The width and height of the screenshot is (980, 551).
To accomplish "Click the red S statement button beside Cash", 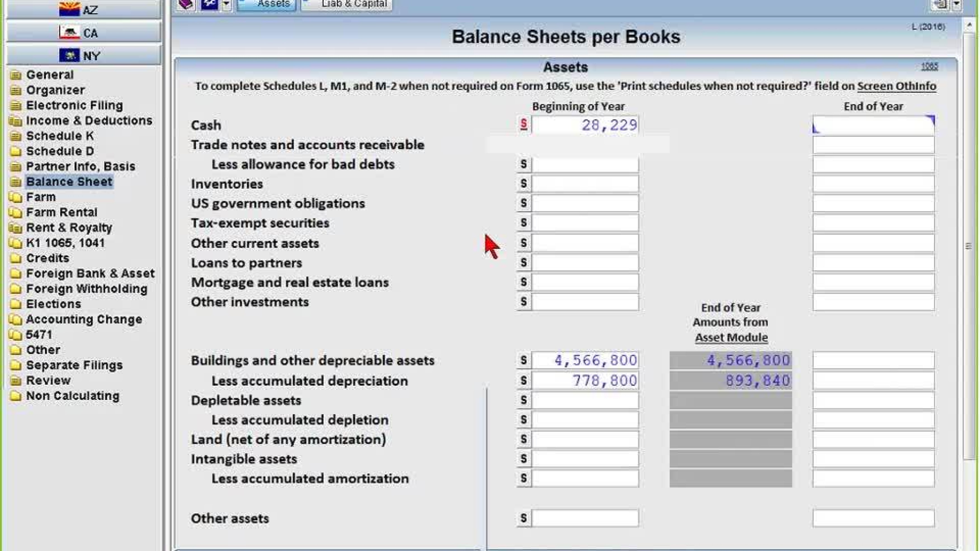I will 524,124.
